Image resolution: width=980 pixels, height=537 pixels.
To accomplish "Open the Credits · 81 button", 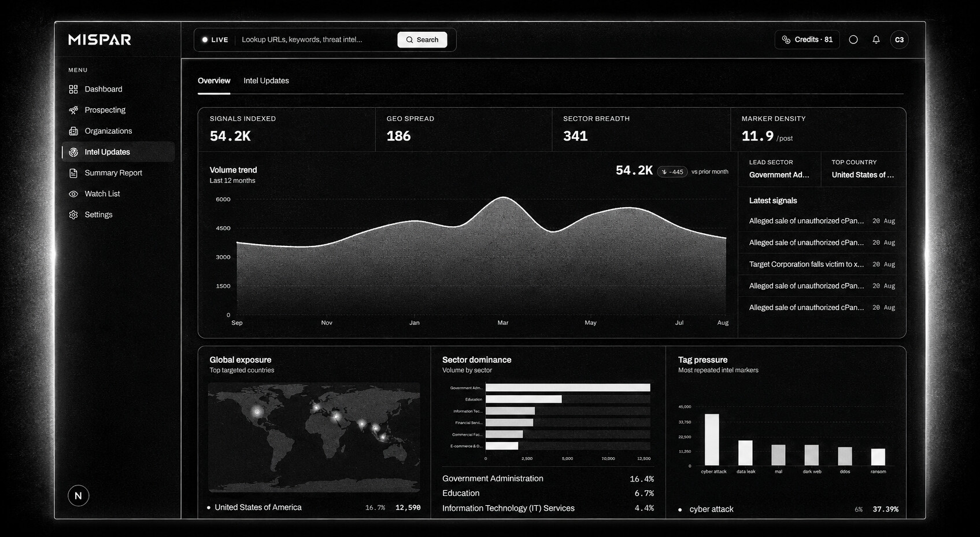I will [807, 39].
